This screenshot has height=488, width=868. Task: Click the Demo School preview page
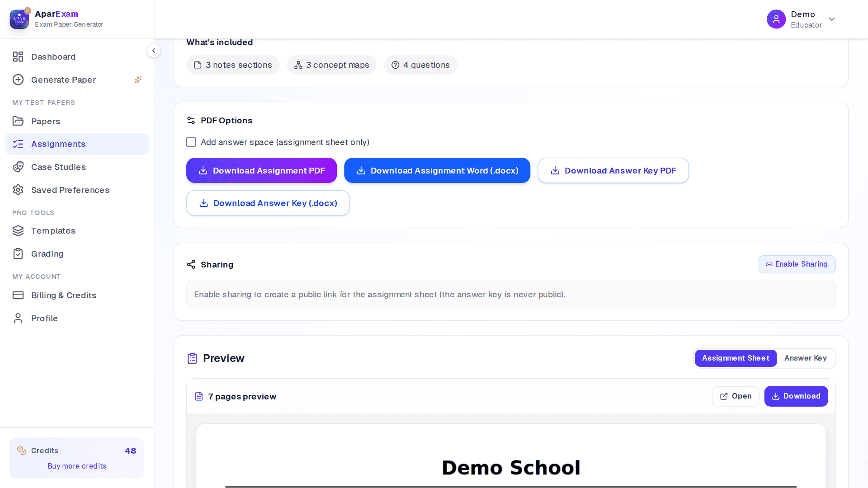coord(511,456)
